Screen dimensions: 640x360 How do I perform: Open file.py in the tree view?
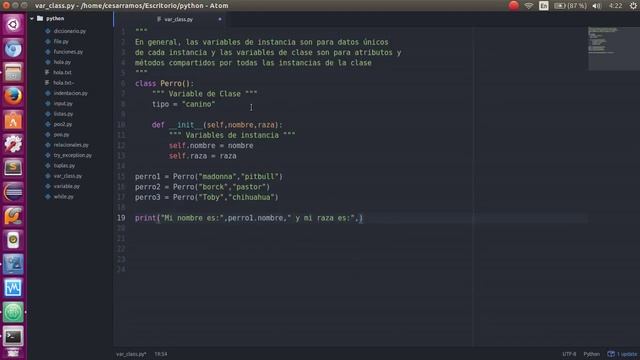(61, 41)
